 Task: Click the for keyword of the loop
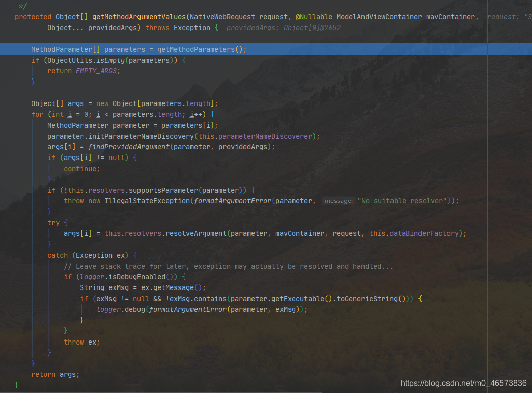tap(37, 115)
